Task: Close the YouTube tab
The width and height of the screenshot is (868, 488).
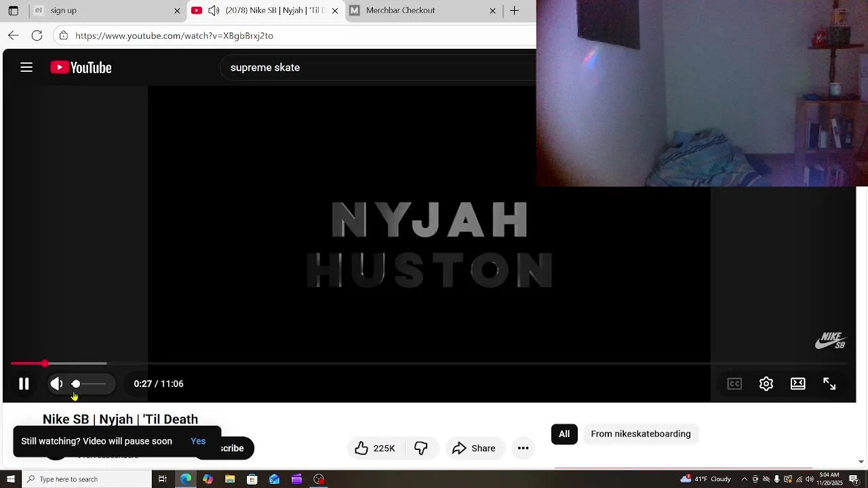Action: coord(334,10)
